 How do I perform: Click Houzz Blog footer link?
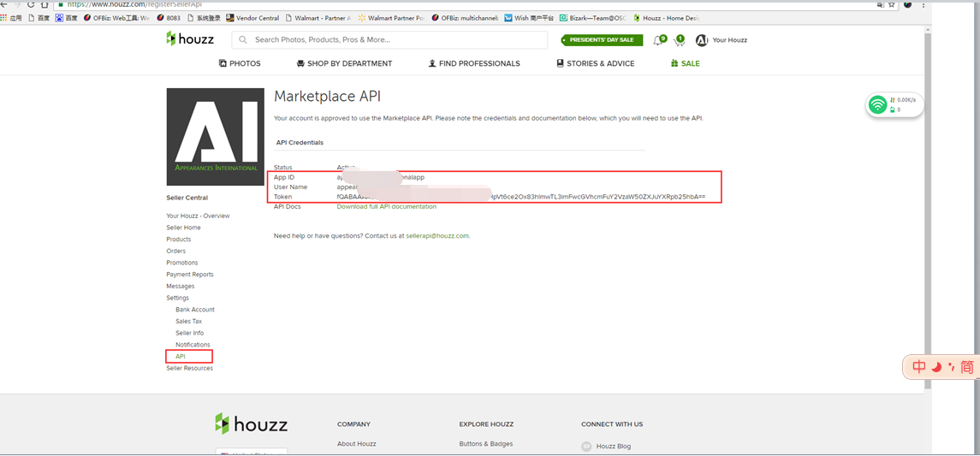point(614,447)
